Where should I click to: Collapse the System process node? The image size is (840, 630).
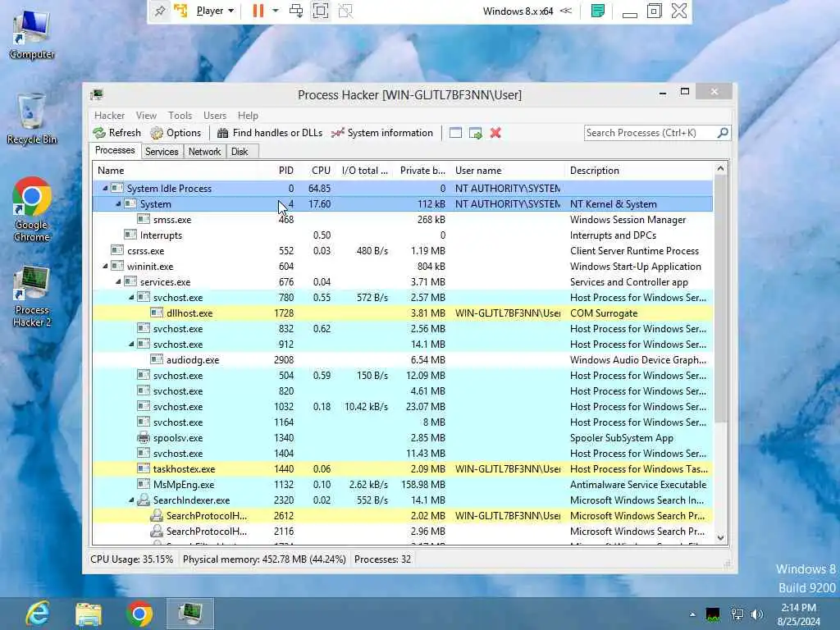118,203
